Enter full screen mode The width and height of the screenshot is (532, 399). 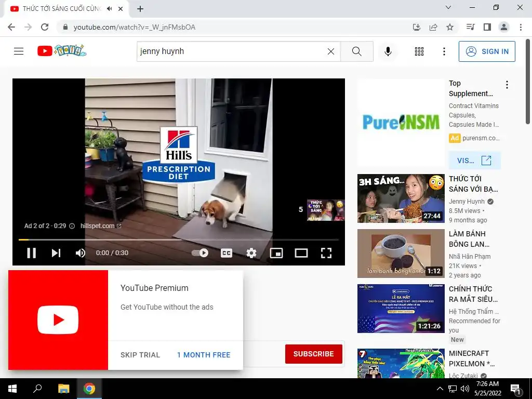[326, 253]
